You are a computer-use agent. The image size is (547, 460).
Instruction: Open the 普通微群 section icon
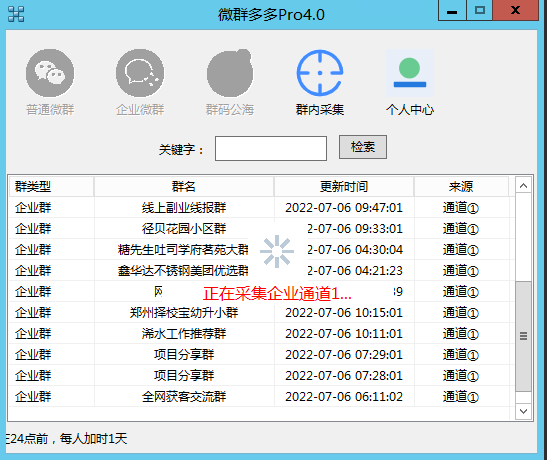pos(50,73)
